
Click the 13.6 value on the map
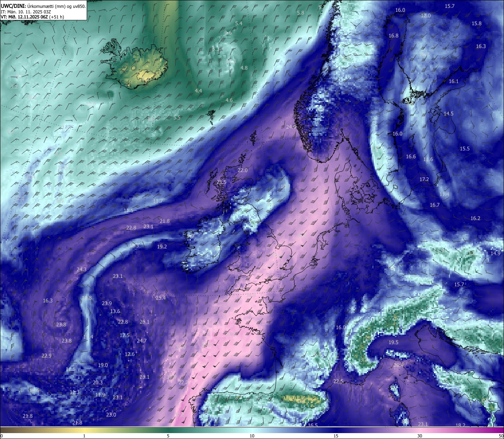pyautogui.click(x=115, y=311)
